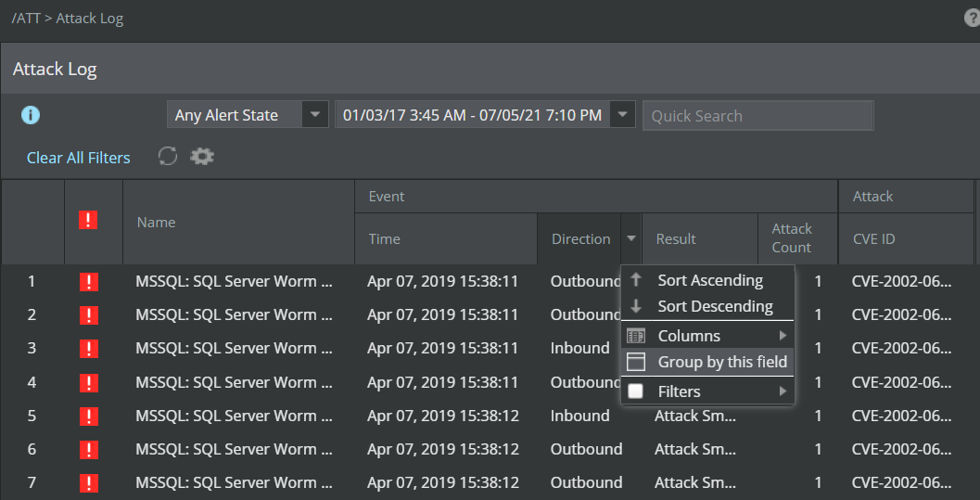Click the red alert icon in row 2

point(89,315)
